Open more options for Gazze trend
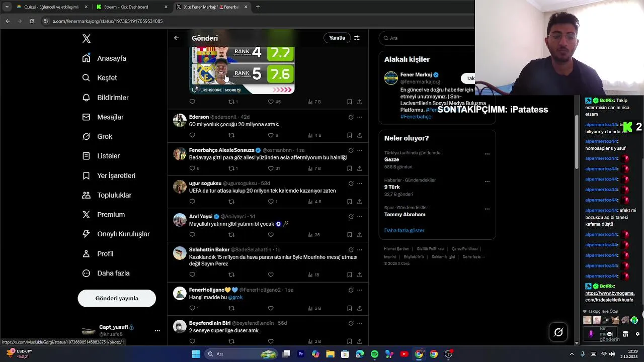 [x=487, y=154]
